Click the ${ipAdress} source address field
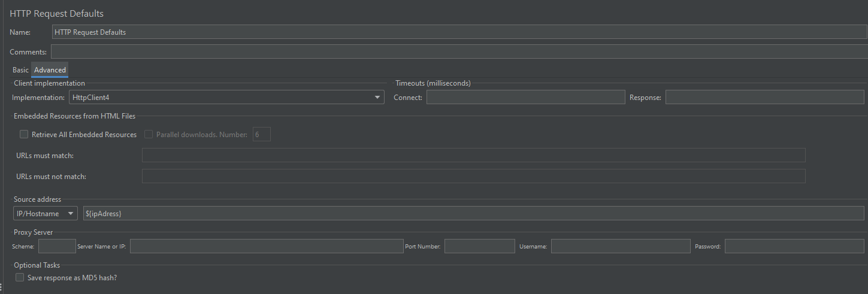The height and width of the screenshot is (294, 868). coord(473,213)
